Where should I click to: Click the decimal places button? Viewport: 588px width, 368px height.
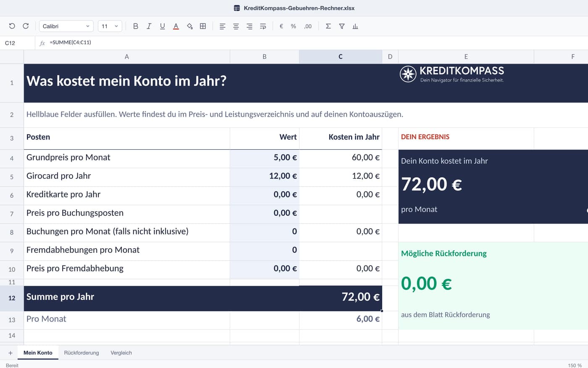pyautogui.click(x=308, y=26)
